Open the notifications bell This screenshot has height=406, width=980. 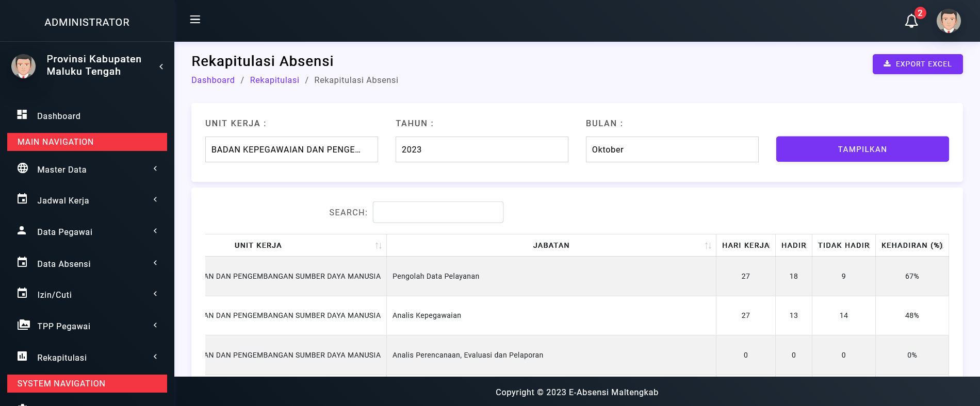click(911, 21)
